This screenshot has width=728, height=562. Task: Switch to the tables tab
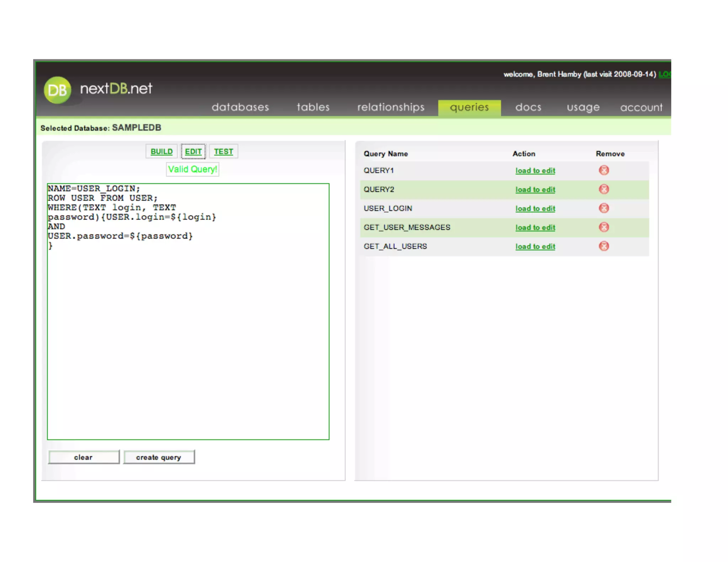[x=313, y=107]
